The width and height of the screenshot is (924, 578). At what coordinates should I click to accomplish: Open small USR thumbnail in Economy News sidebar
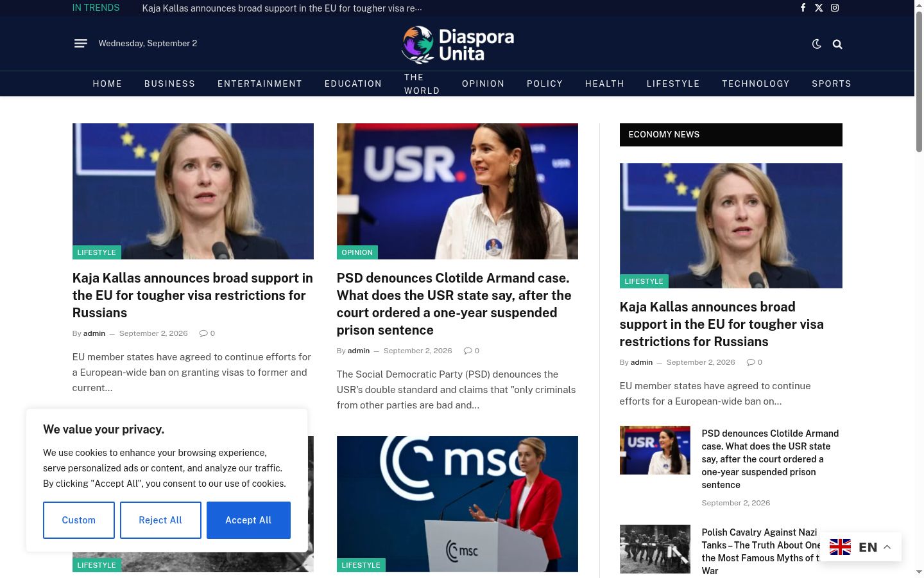(655, 450)
